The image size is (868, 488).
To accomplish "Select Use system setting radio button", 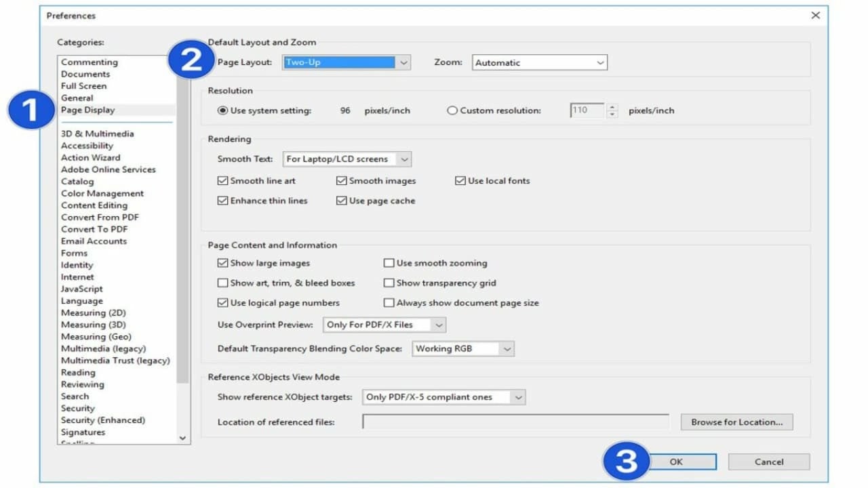I will pos(222,110).
